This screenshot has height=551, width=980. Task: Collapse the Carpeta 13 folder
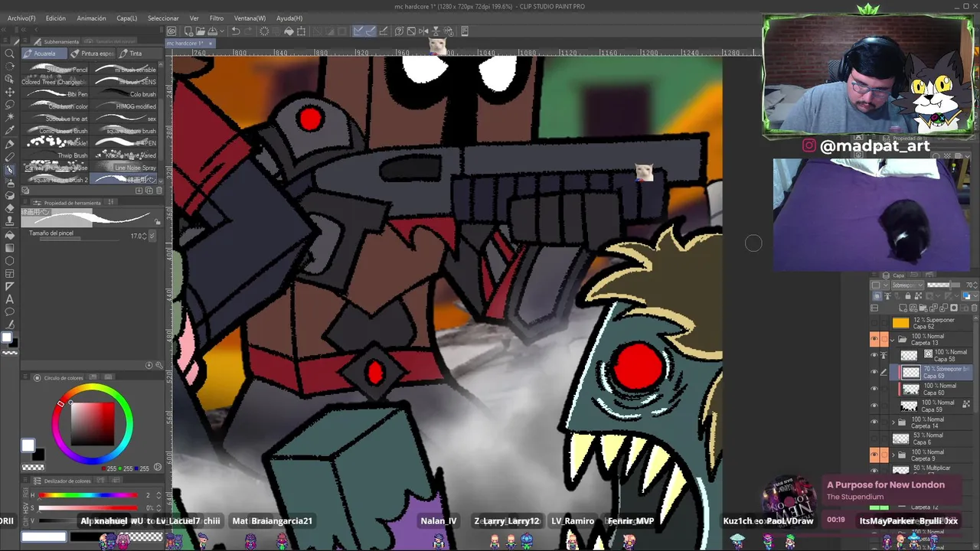coord(893,339)
